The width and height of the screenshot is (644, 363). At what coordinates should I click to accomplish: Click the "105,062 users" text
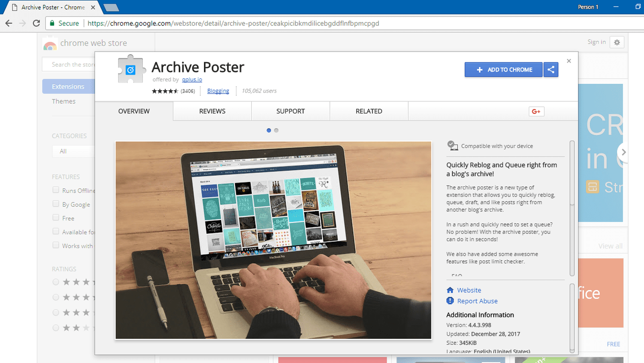259,91
